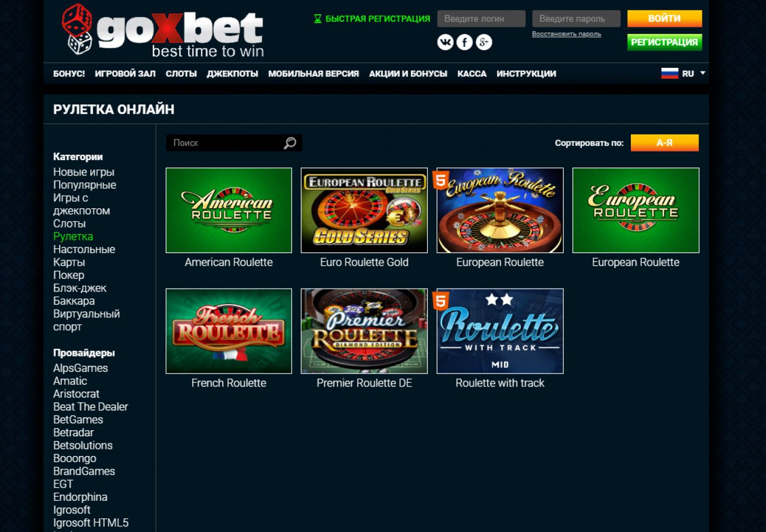Click the orange ВОЙТИ button
766x532 pixels.
point(664,19)
